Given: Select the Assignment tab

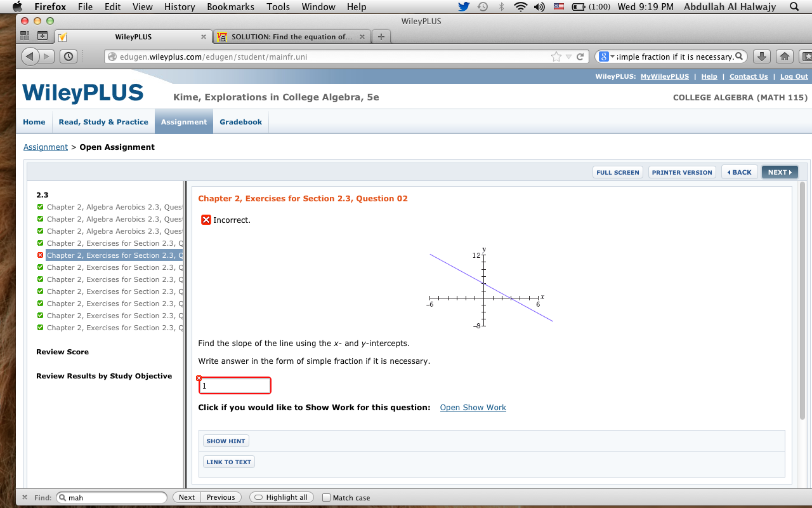Looking at the screenshot, I should [x=184, y=122].
